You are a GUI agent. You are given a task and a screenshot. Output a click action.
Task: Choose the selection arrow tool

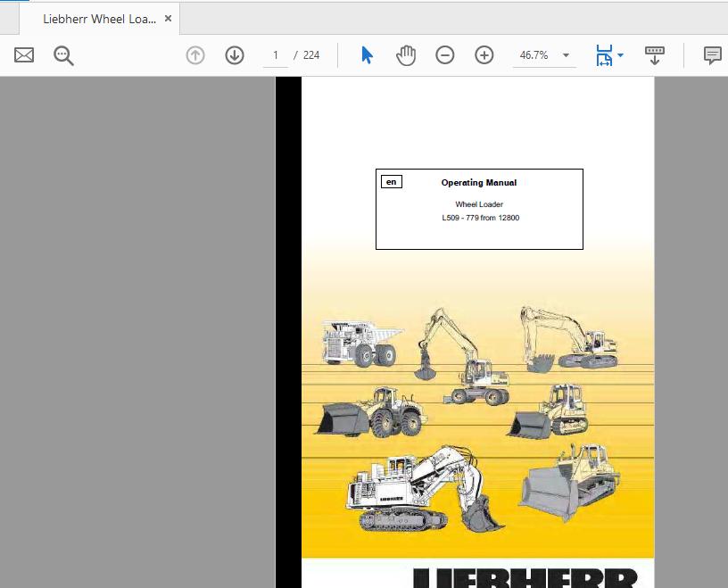click(x=367, y=55)
